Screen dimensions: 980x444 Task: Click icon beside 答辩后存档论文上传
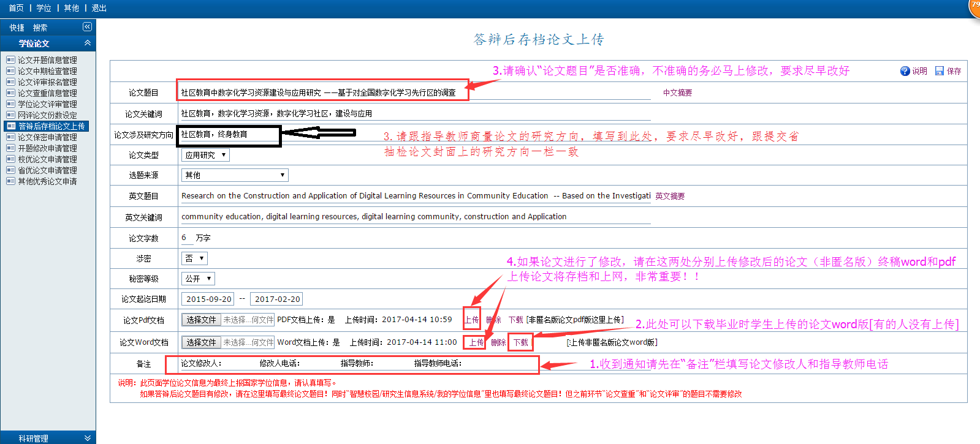[x=11, y=126]
